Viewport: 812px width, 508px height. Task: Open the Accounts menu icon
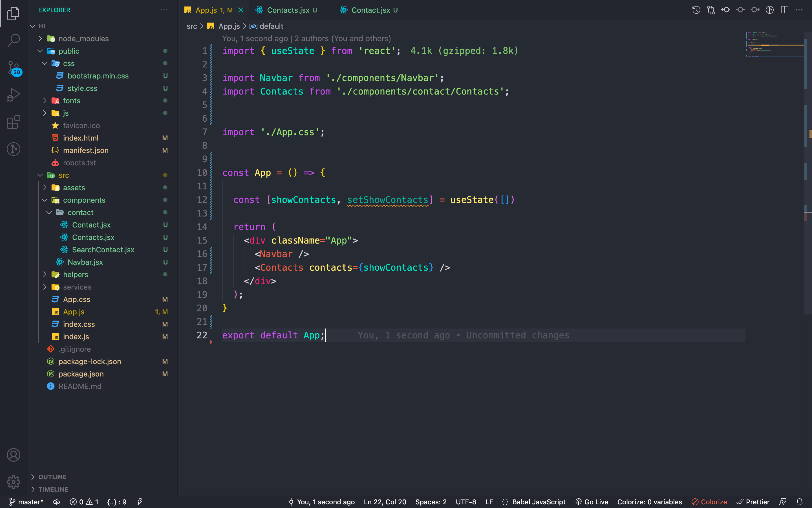click(14, 455)
